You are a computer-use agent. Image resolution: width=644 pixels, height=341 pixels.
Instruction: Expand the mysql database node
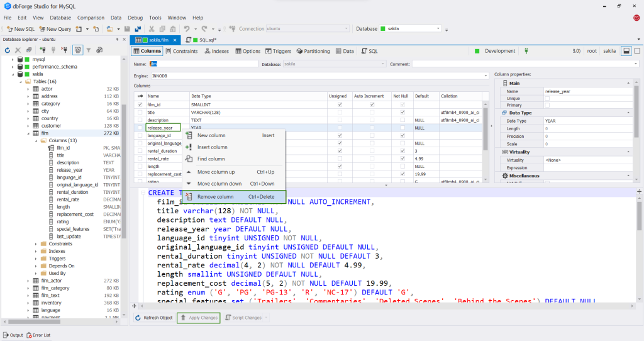point(13,59)
